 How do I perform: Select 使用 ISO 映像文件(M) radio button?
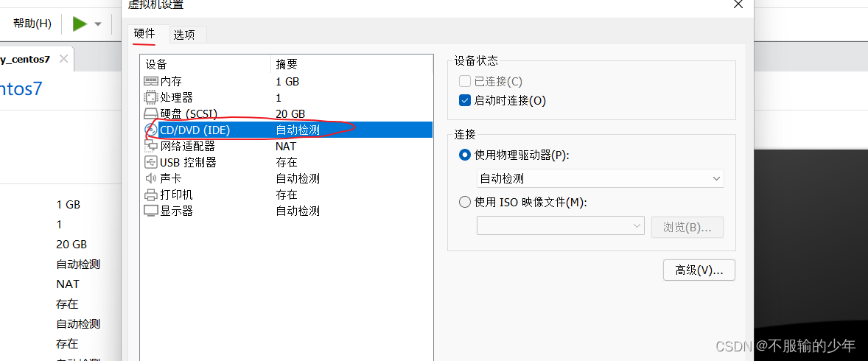(464, 202)
